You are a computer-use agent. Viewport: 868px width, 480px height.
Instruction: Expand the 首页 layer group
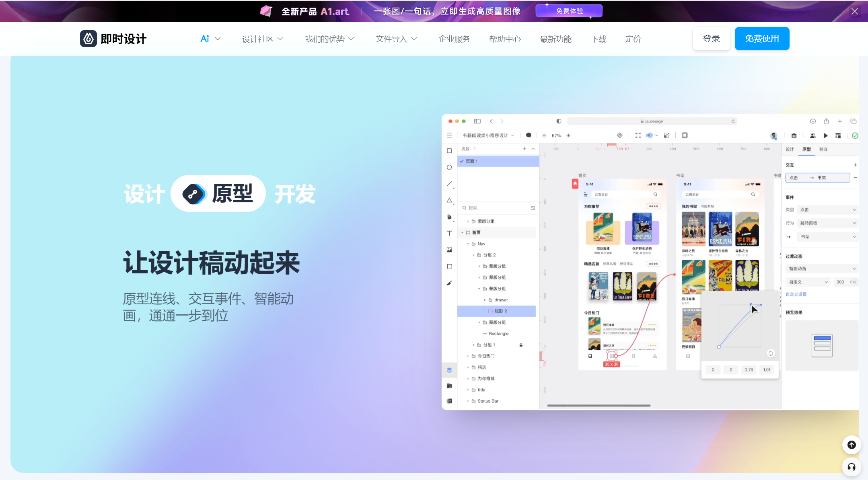[463, 232]
